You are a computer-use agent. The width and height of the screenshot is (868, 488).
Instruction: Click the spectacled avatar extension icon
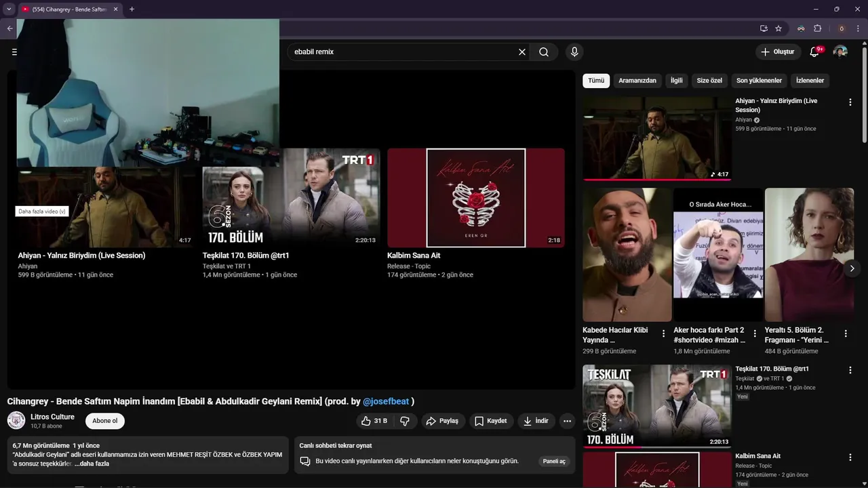tap(801, 28)
